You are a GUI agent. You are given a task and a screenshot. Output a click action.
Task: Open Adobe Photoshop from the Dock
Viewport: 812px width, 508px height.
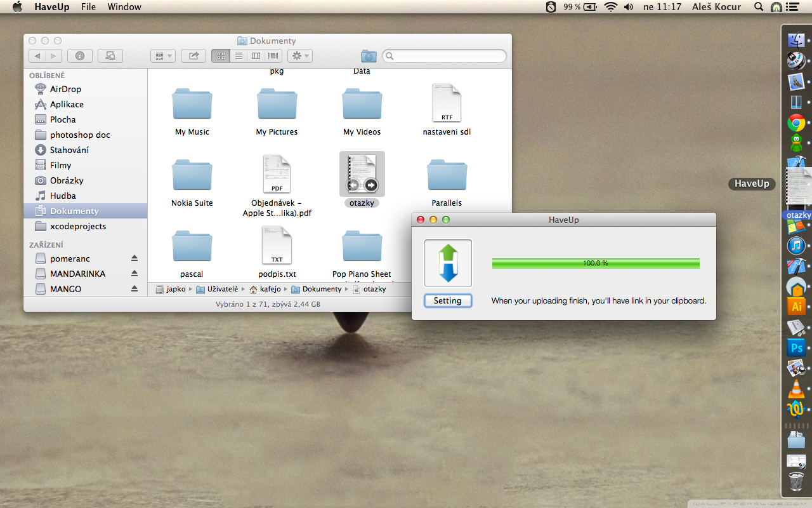796,347
